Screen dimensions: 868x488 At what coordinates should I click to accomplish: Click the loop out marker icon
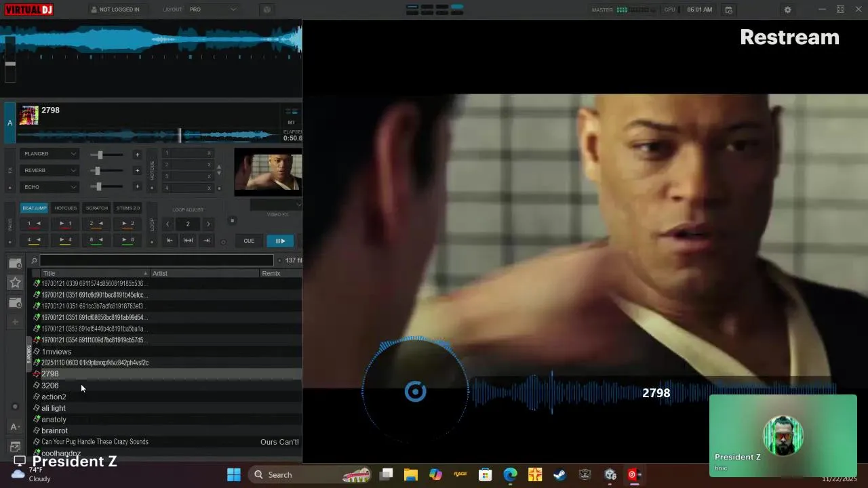pos(207,241)
